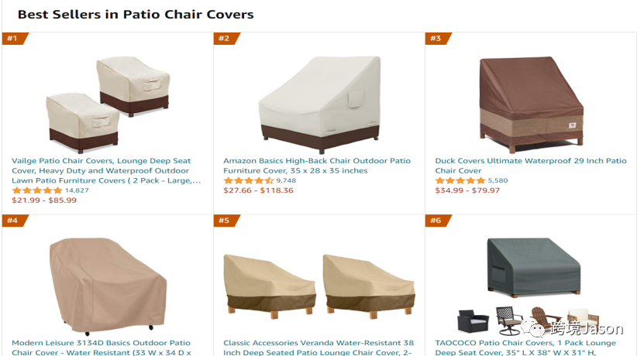Open Duck Covers Ultimate Waterproof title link
644x356 pixels.
(x=531, y=166)
